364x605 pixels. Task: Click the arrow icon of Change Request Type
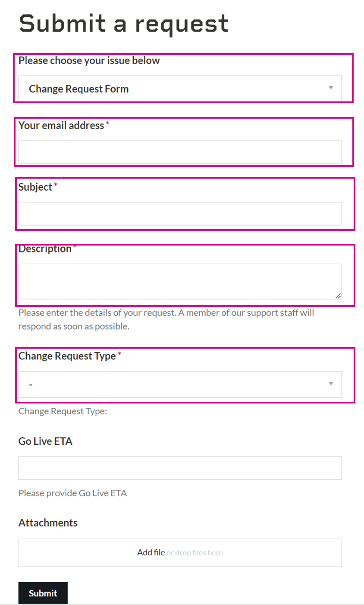tap(331, 383)
